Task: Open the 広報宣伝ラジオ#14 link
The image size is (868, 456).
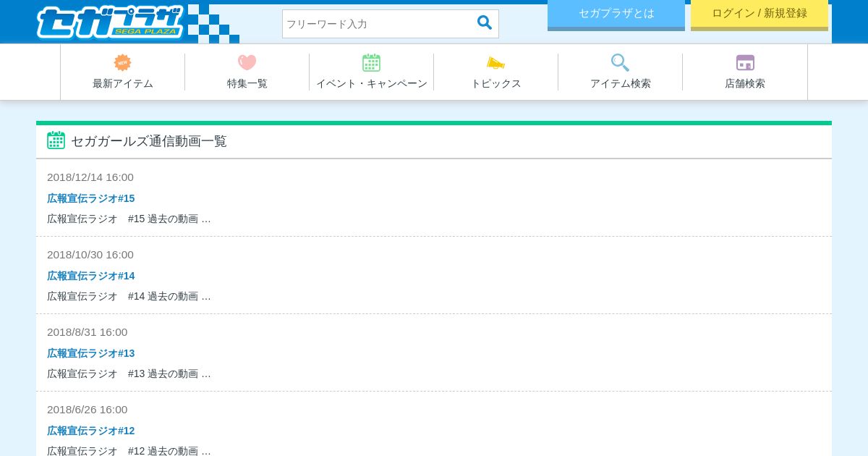Action: [x=91, y=276]
